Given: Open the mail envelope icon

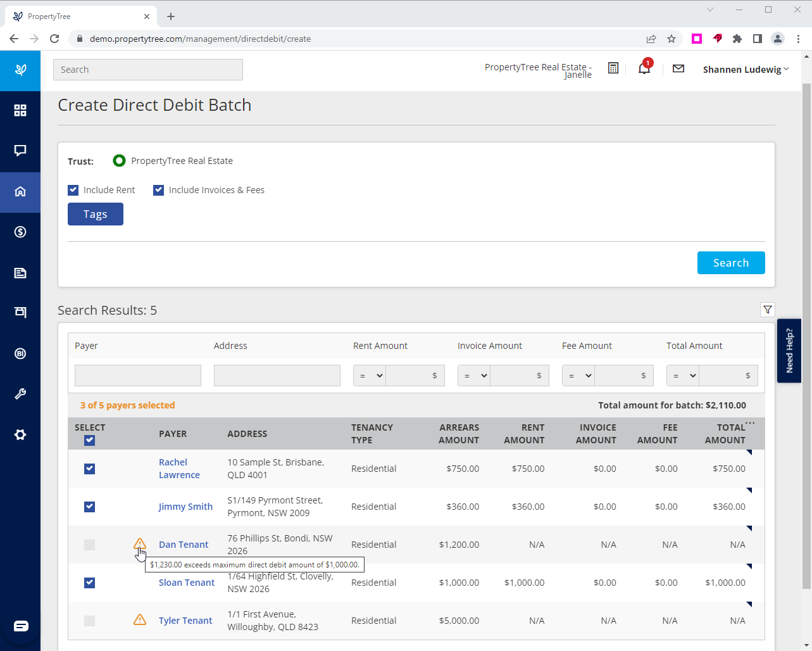Looking at the screenshot, I should (678, 68).
